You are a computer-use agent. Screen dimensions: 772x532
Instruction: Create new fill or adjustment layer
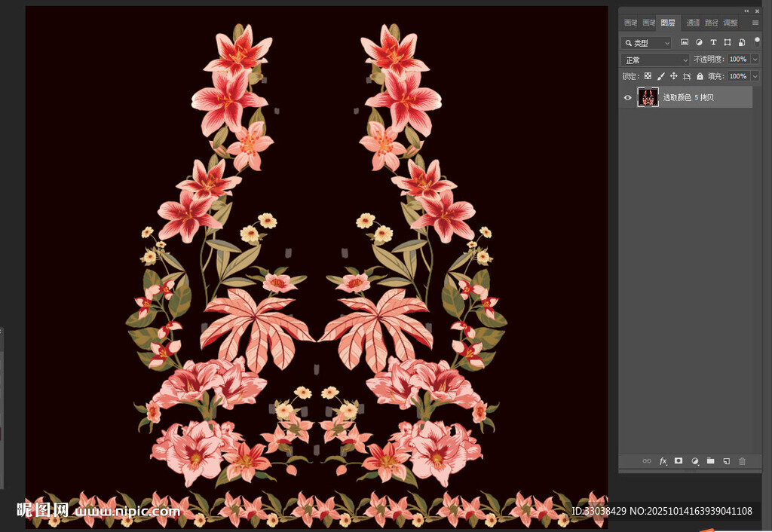point(694,461)
